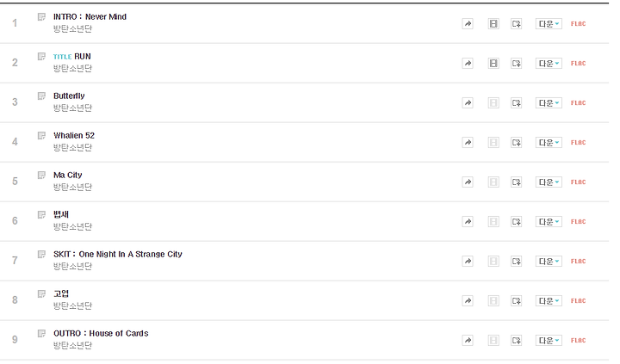Open download dropdown for Ma City
The width and height of the screenshot is (620, 364).
(549, 182)
